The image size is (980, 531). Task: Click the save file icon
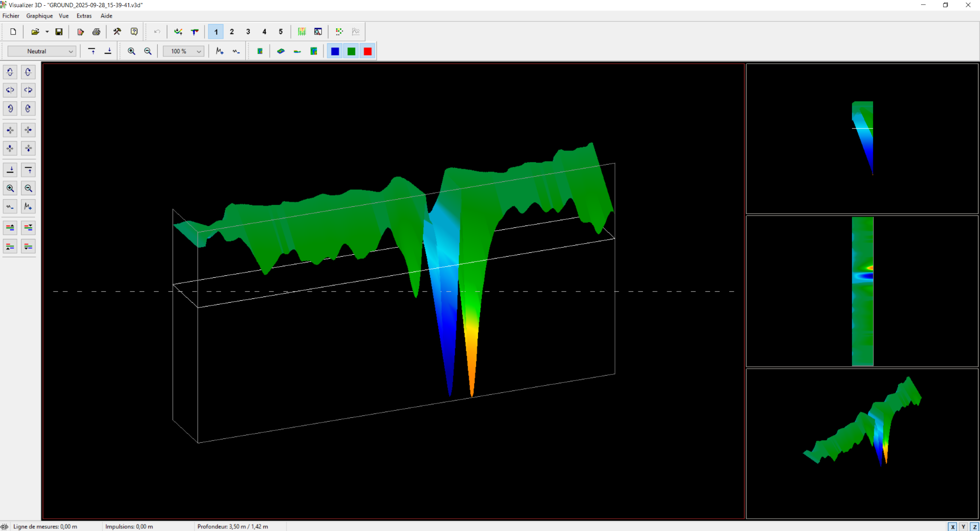[59, 32]
